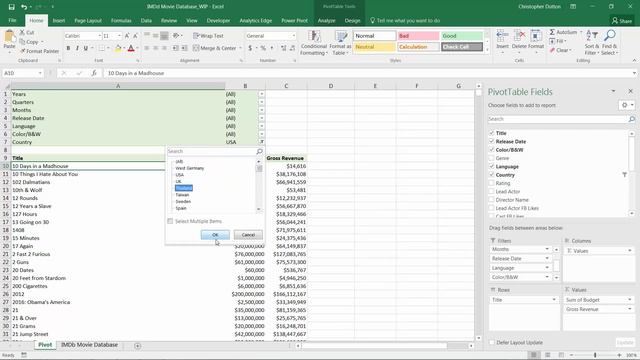Click the Cut scissors icon
The image size is (640, 360).
click(x=22, y=32)
